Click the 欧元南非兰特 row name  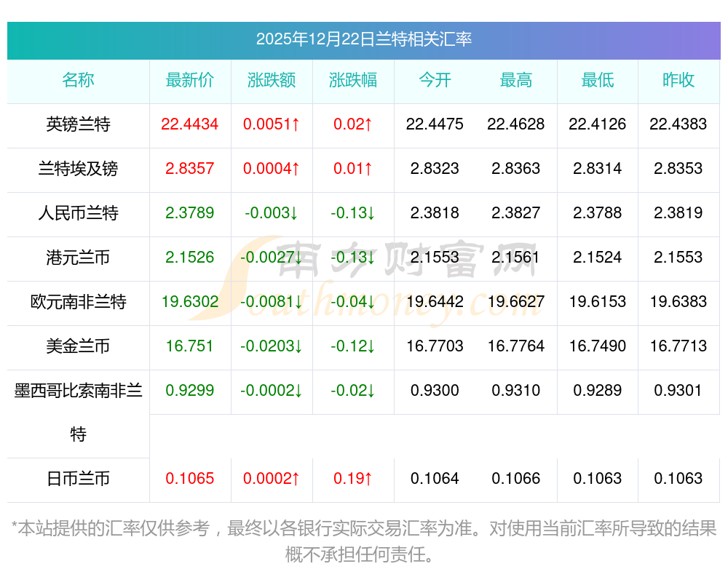pyautogui.click(x=78, y=302)
